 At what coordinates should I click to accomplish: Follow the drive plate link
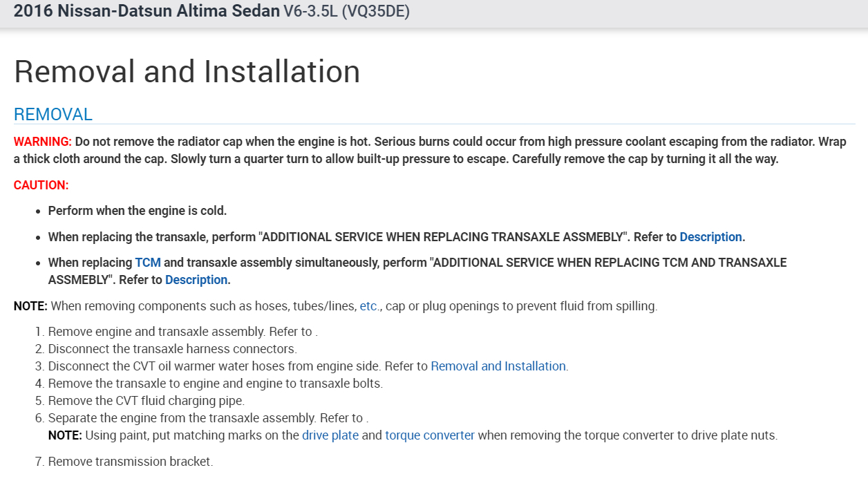point(330,435)
